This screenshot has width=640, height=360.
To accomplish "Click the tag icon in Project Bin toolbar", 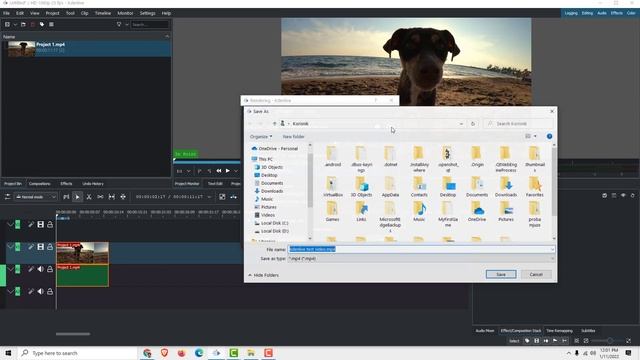I will 42,24.
